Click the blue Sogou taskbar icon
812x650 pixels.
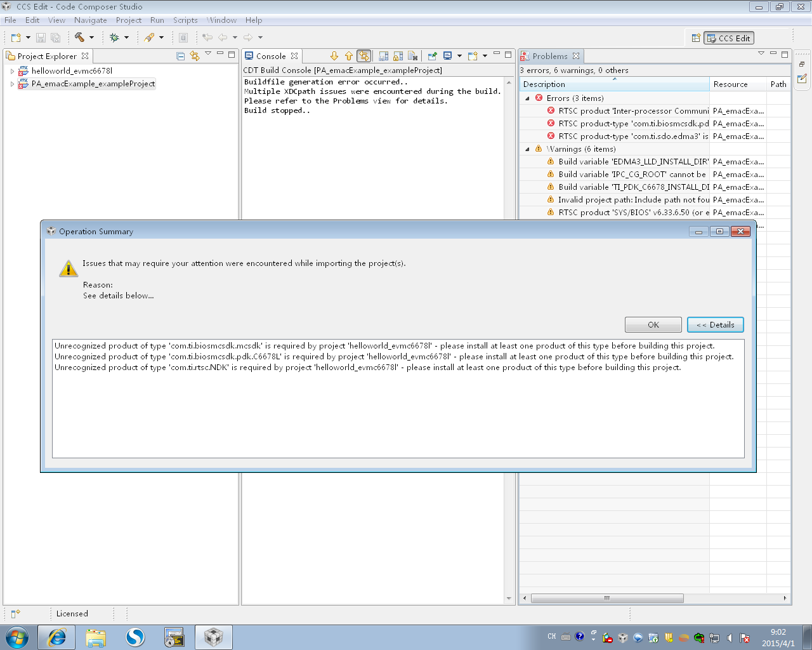tap(135, 637)
